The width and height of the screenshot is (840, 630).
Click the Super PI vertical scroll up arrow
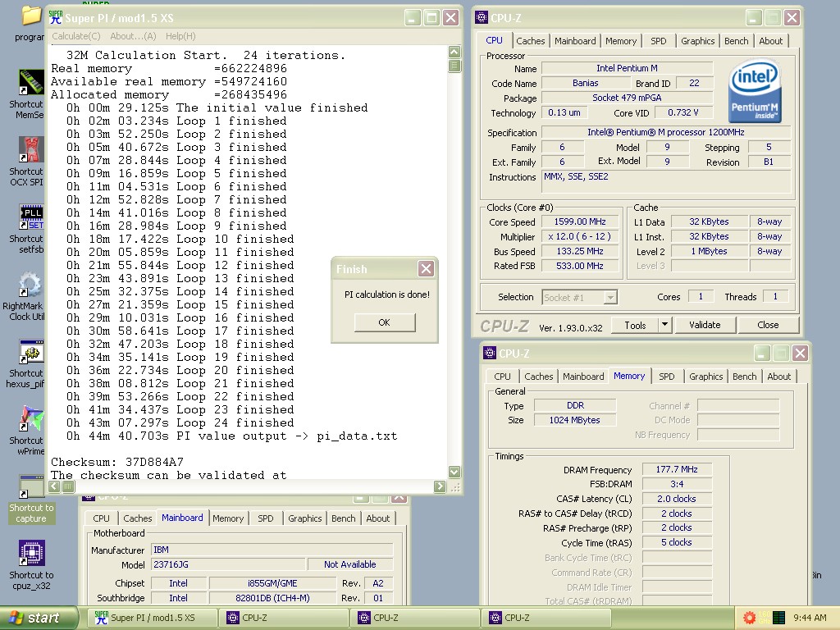point(454,52)
